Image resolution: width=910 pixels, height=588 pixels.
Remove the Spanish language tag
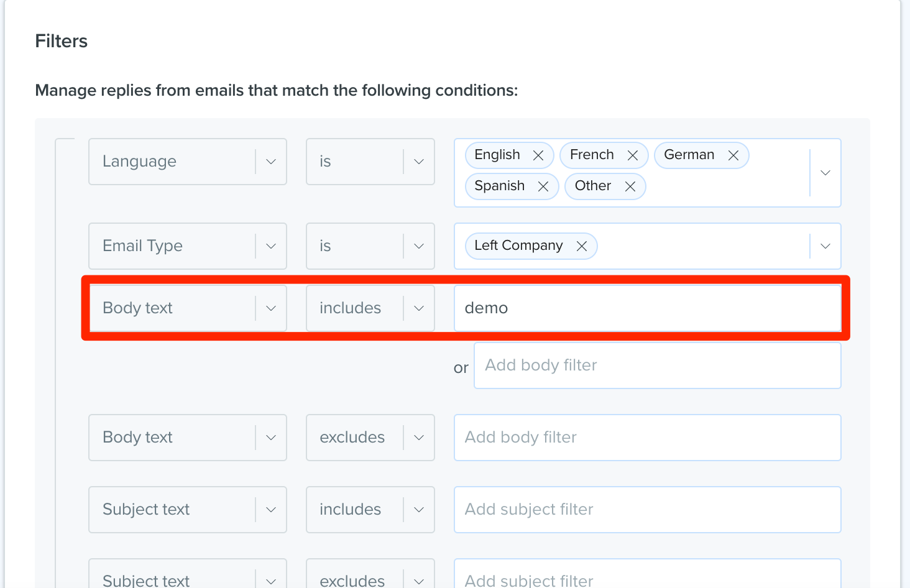[x=543, y=186]
